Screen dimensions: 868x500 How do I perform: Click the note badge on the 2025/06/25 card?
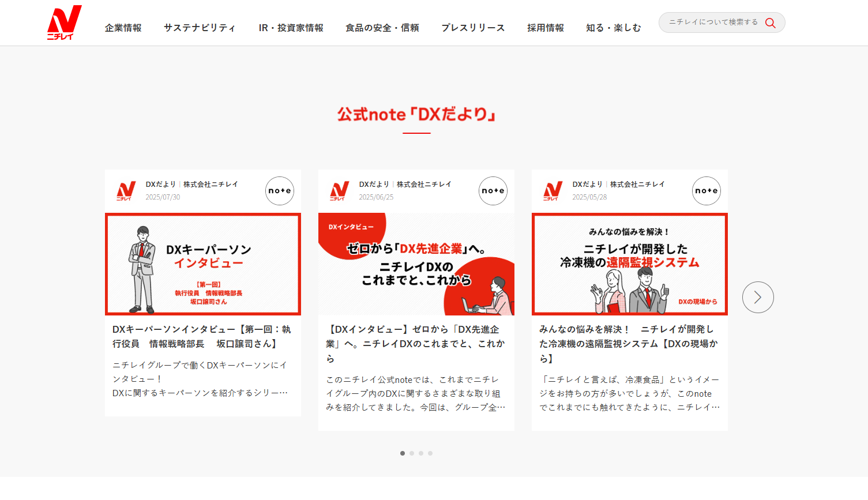point(493,191)
